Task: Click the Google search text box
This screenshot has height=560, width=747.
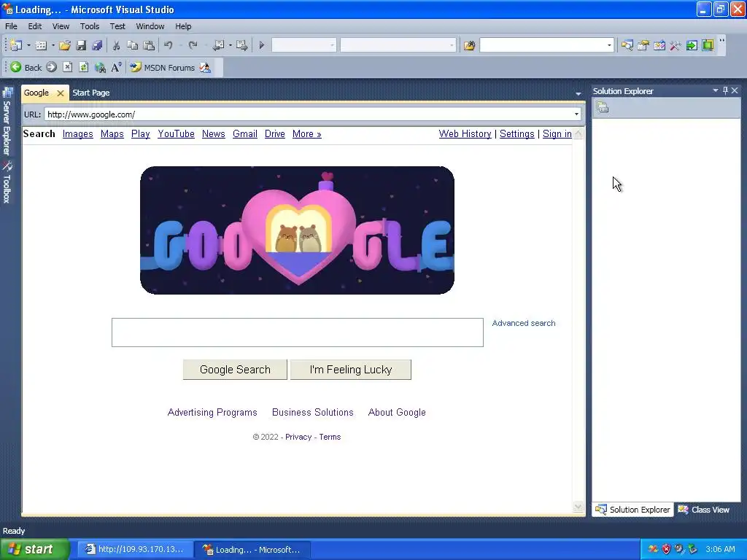Action: [x=298, y=332]
